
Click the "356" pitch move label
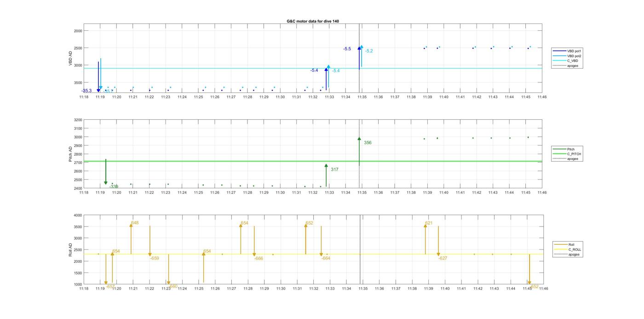pyautogui.click(x=368, y=143)
